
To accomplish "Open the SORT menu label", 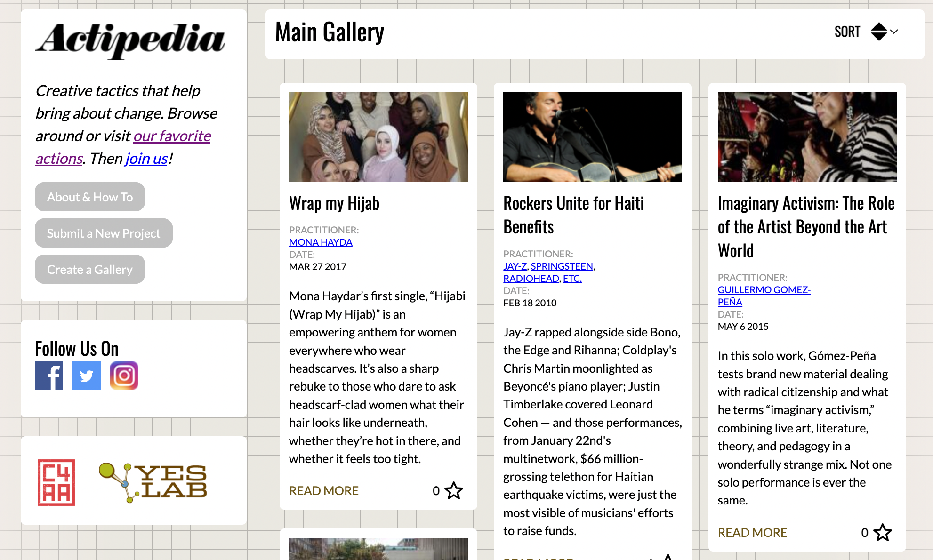I will [847, 32].
